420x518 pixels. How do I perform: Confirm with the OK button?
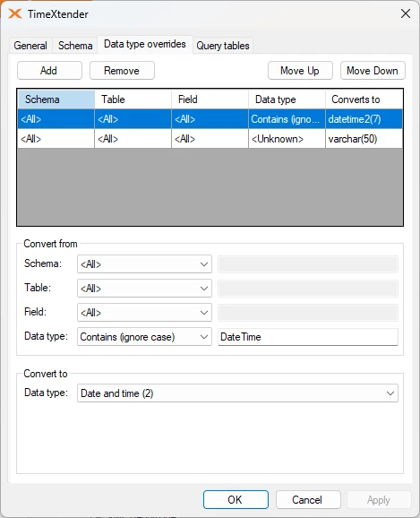click(236, 499)
